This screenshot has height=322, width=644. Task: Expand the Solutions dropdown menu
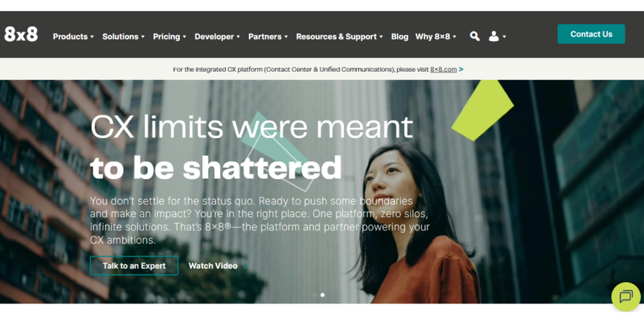tap(123, 37)
